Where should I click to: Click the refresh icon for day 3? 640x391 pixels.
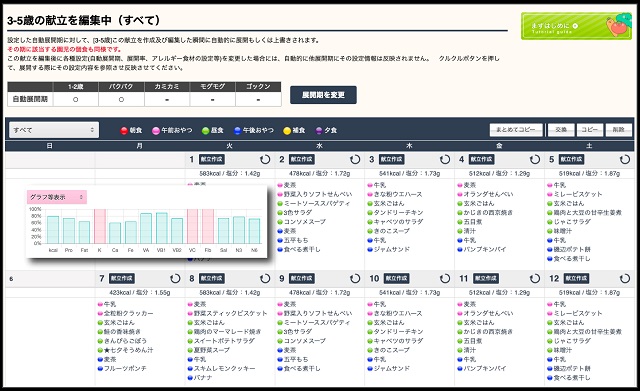[445, 160]
